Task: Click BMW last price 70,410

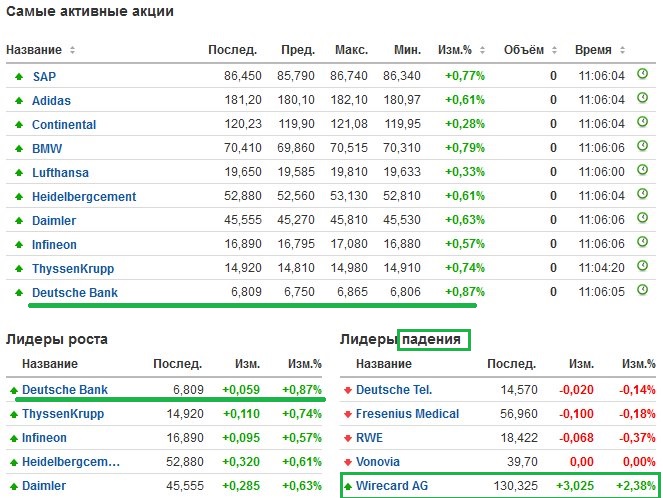Action: [x=243, y=148]
